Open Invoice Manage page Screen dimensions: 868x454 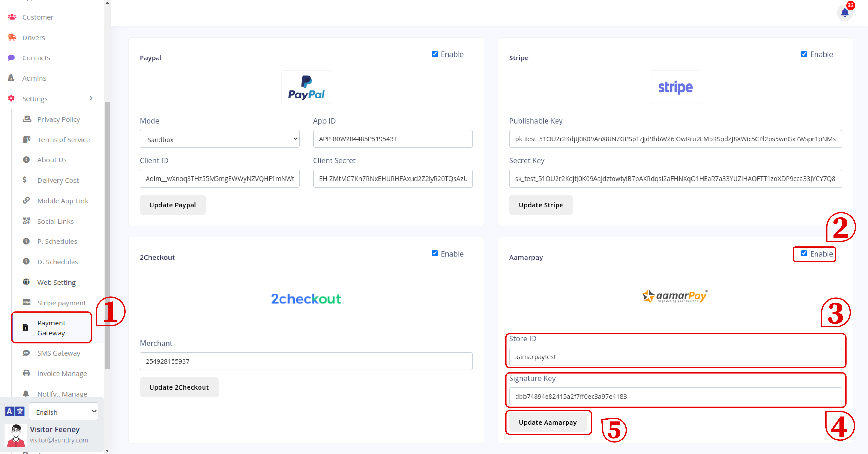click(x=62, y=374)
